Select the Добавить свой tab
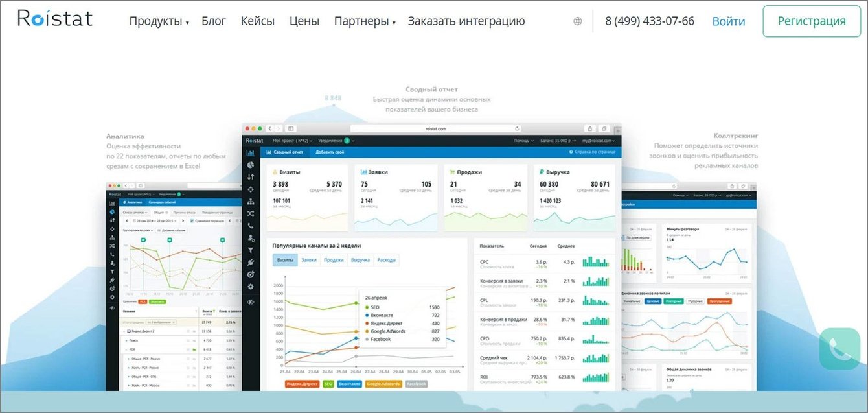The image size is (868, 413). 330,152
